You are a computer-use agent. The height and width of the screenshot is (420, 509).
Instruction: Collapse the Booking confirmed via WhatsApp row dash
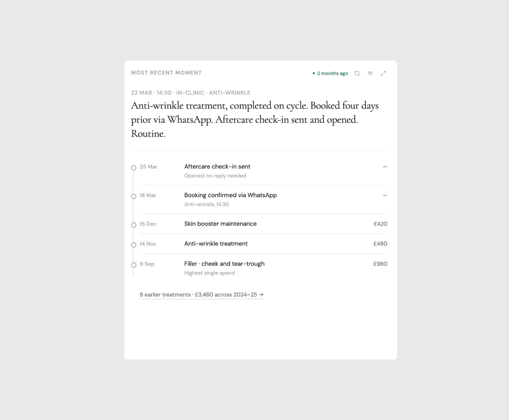(385, 195)
